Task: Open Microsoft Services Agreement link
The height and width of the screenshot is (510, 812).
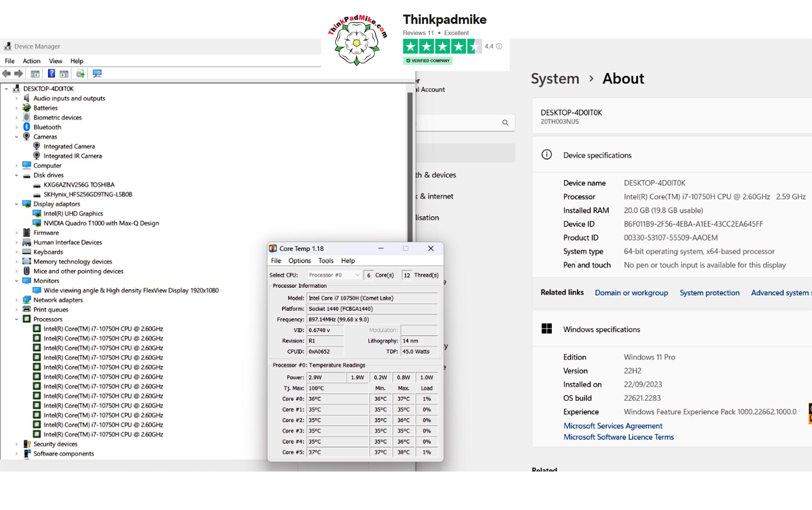Action: tap(613, 426)
